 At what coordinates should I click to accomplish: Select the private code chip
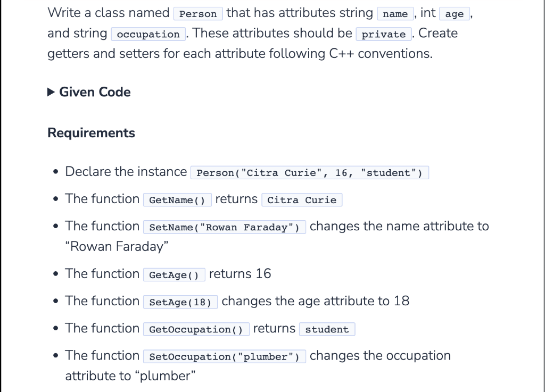[x=383, y=34]
